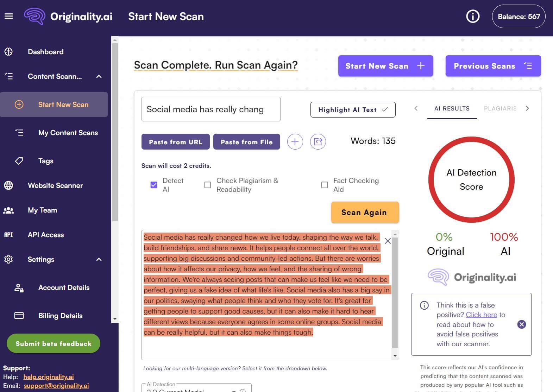Viewport: 553px width, 392px height.
Task: Click the info circle icon in header
Action: [472, 16]
